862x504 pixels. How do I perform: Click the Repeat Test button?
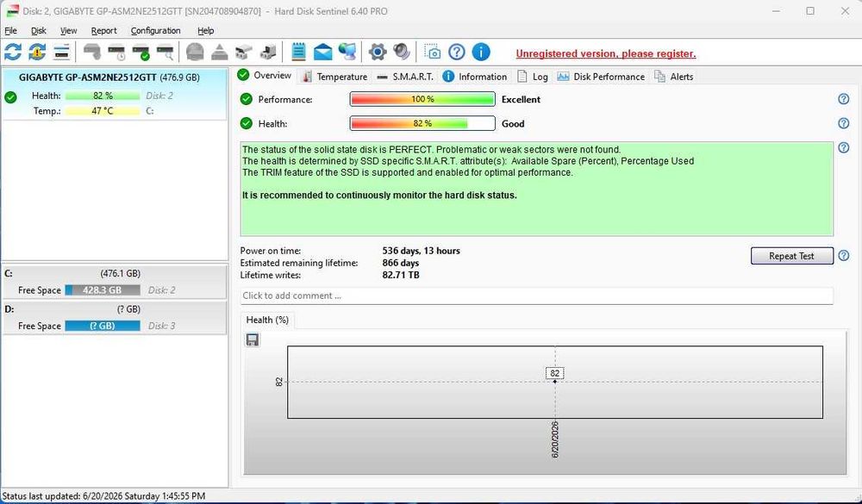point(791,256)
